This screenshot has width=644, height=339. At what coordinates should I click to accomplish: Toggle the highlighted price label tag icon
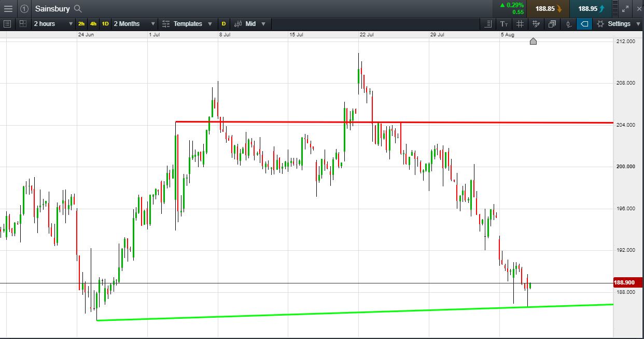(584, 24)
